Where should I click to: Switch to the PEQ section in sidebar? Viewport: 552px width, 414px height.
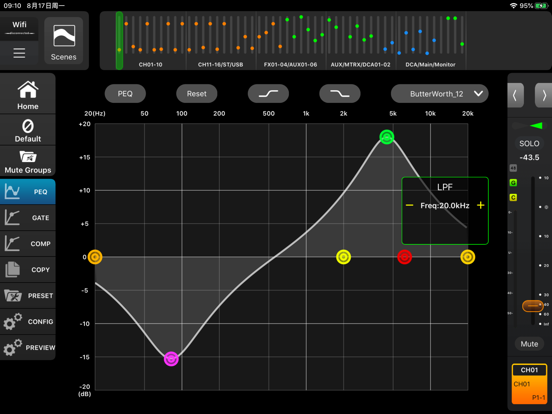pyautogui.click(x=28, y=192)
